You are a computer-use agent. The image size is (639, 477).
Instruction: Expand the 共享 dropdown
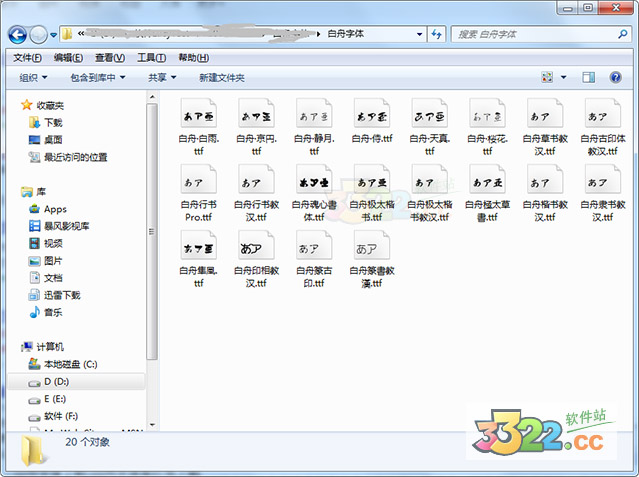pos(162,77)
